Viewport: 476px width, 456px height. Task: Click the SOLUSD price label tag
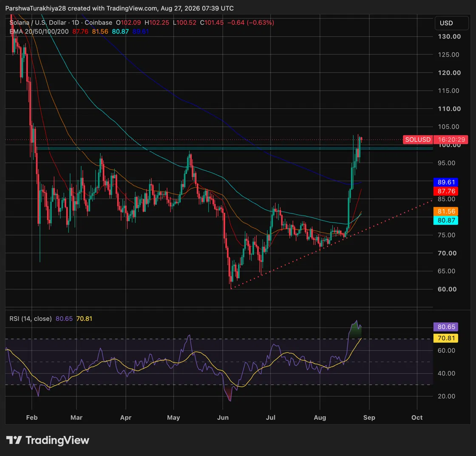[418, 140]
